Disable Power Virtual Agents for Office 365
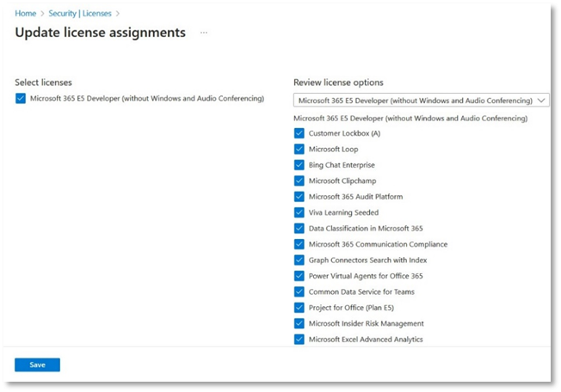 (x=299, y=276)
